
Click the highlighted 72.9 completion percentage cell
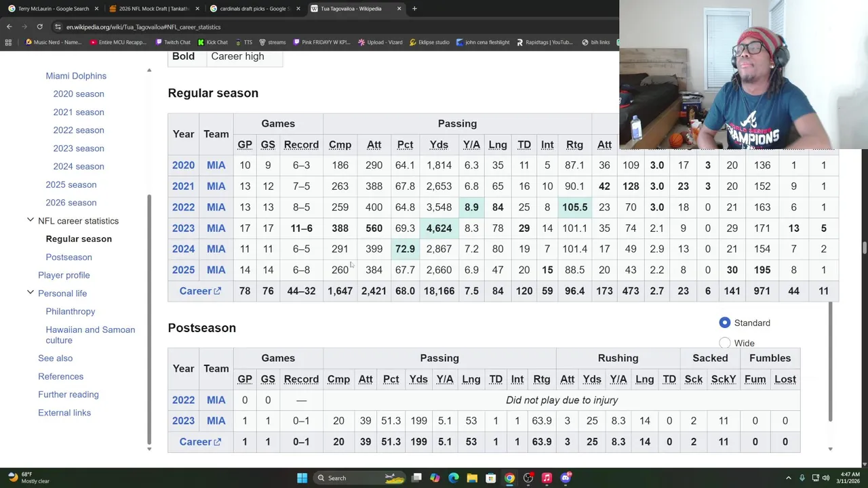405,249
